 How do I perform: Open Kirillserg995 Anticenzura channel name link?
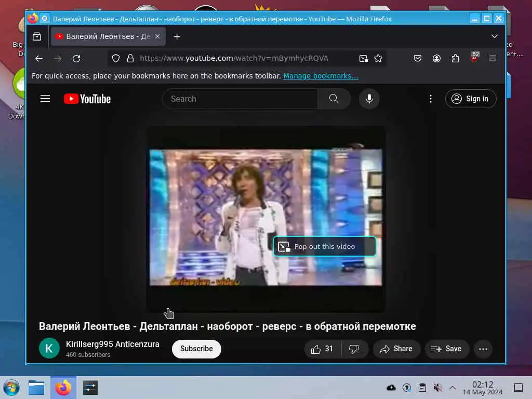pos(113,344)
